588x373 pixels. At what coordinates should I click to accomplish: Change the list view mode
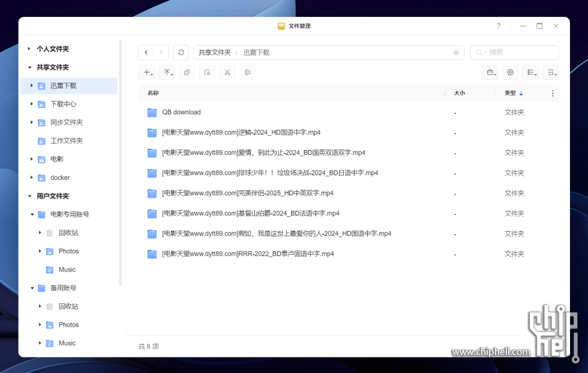[530, 73]
